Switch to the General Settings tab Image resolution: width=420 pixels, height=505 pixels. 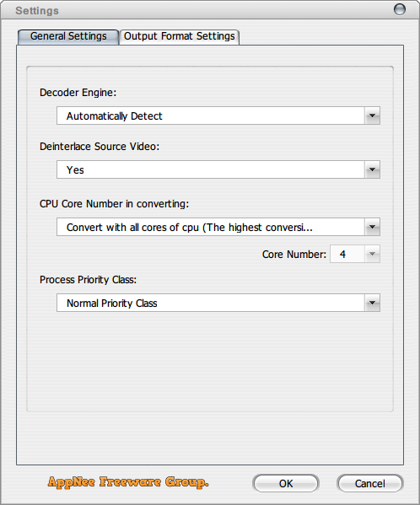(x=68, y=36)
